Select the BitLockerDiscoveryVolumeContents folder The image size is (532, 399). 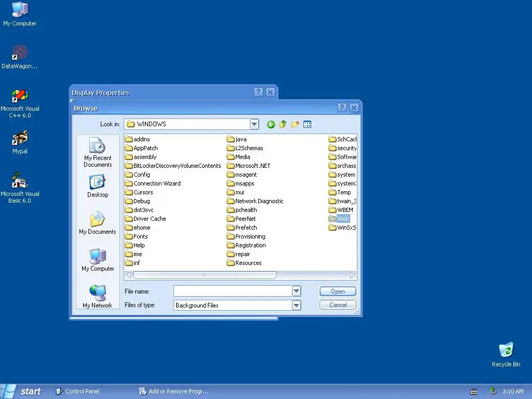tap(173, 166)
